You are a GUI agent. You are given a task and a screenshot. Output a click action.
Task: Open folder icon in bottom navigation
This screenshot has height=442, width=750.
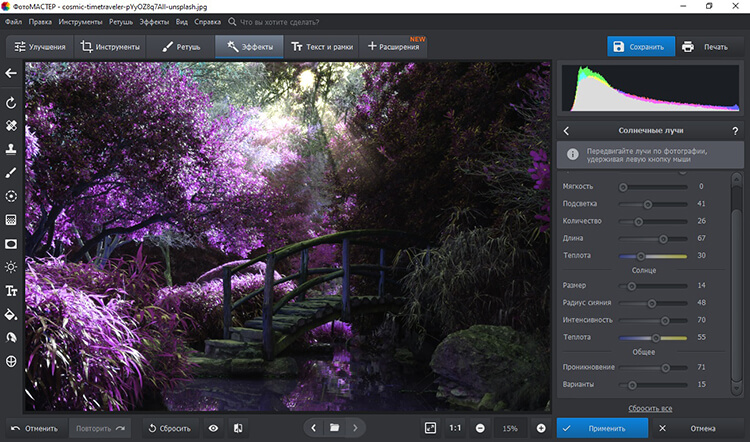(x=335, y=428)
